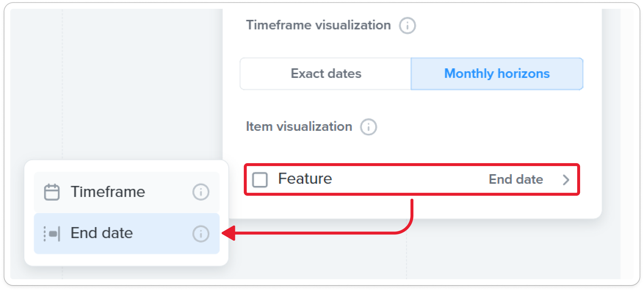Switch to Exact dates visualization
This screenshot has width=644, height=291.
[x=326, y=73]
